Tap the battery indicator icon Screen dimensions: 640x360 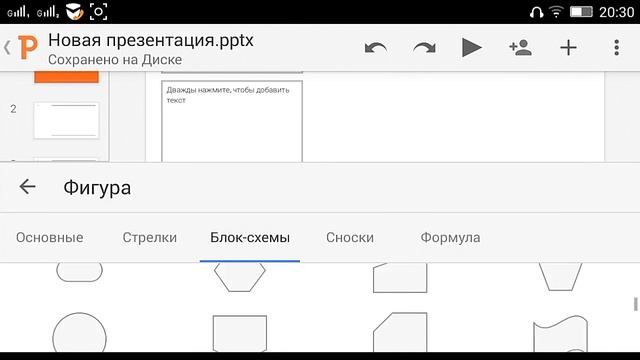point(581,11)
